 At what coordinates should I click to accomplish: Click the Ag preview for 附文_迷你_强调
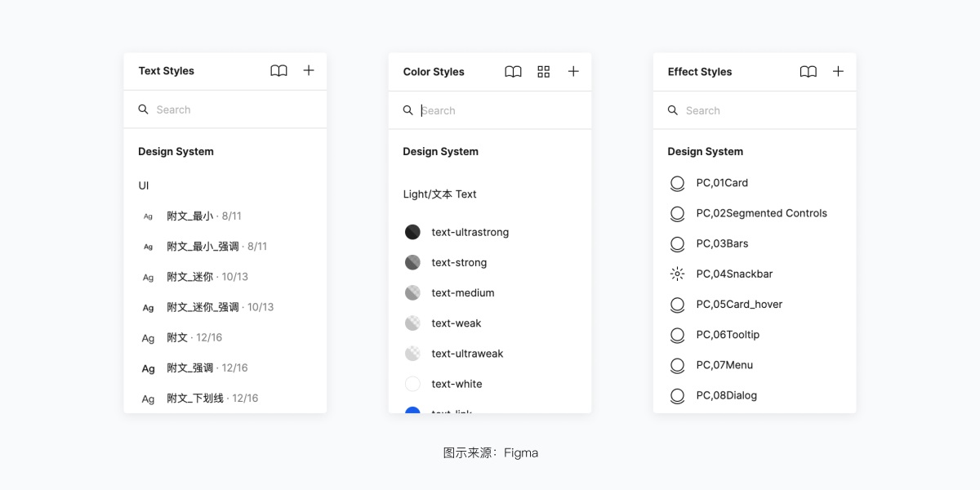point(148,308)
